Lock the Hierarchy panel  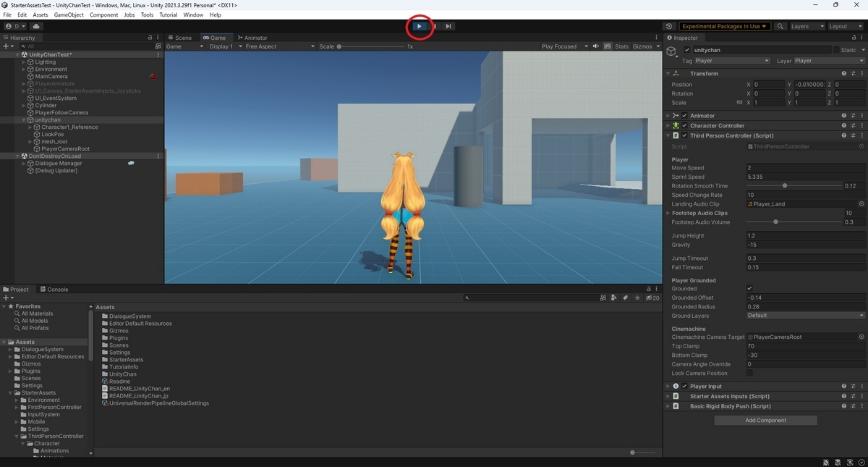click(x=150, y=38)
